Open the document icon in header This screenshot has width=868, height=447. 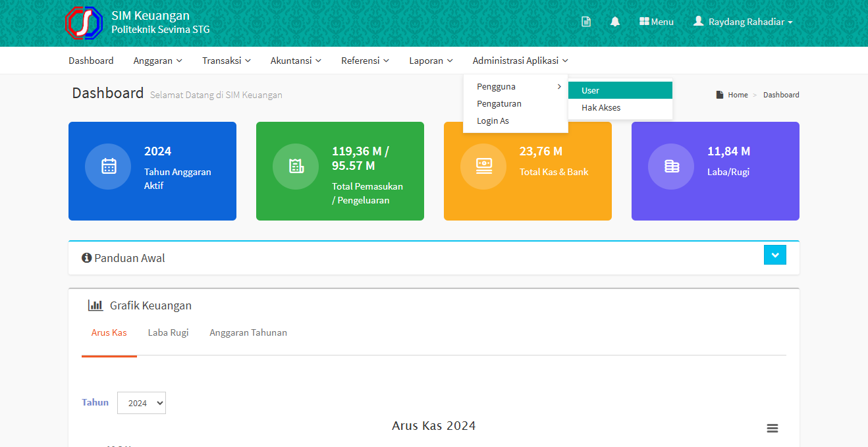coord(586,22)
